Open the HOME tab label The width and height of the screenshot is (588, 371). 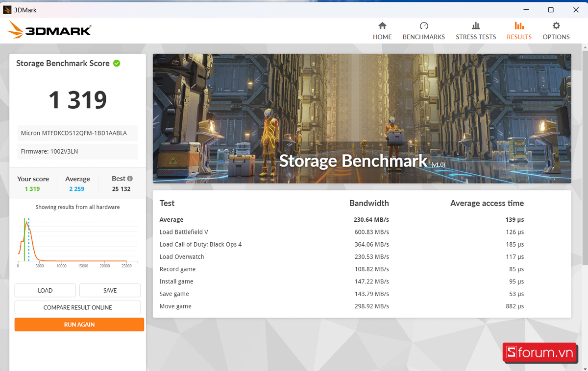pos(382,37)
